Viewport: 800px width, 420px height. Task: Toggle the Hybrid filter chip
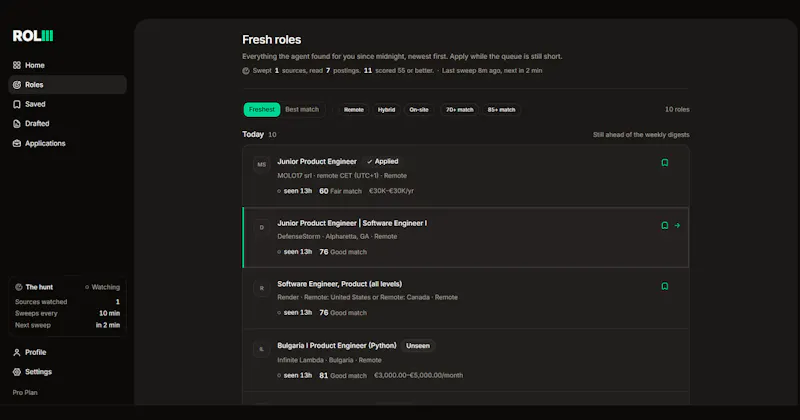click(x=386, y=110)
